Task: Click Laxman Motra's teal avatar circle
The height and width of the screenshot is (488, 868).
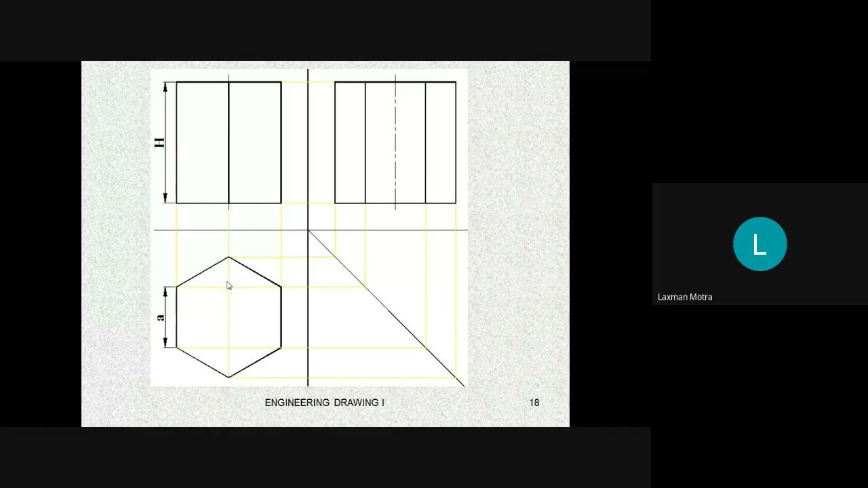Action: [x=759, y=244]
